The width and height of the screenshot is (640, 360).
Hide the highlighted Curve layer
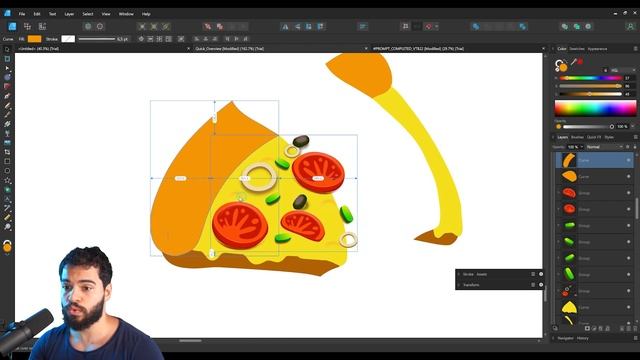(628, 160)
